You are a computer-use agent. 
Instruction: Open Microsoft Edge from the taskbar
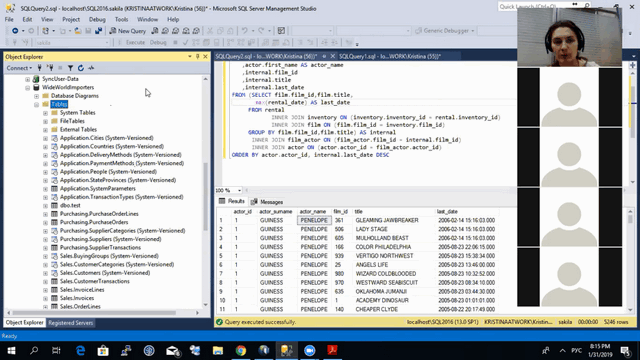80,350
